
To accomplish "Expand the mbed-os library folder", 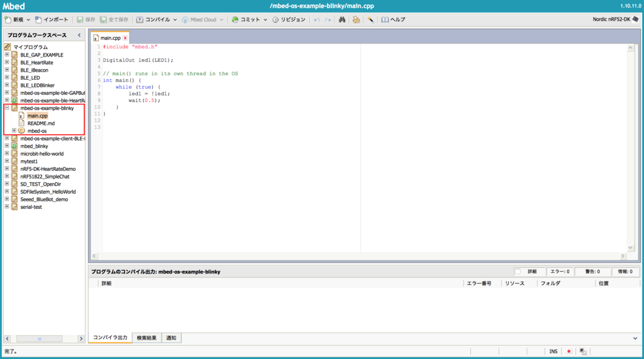I will (14, 131).
